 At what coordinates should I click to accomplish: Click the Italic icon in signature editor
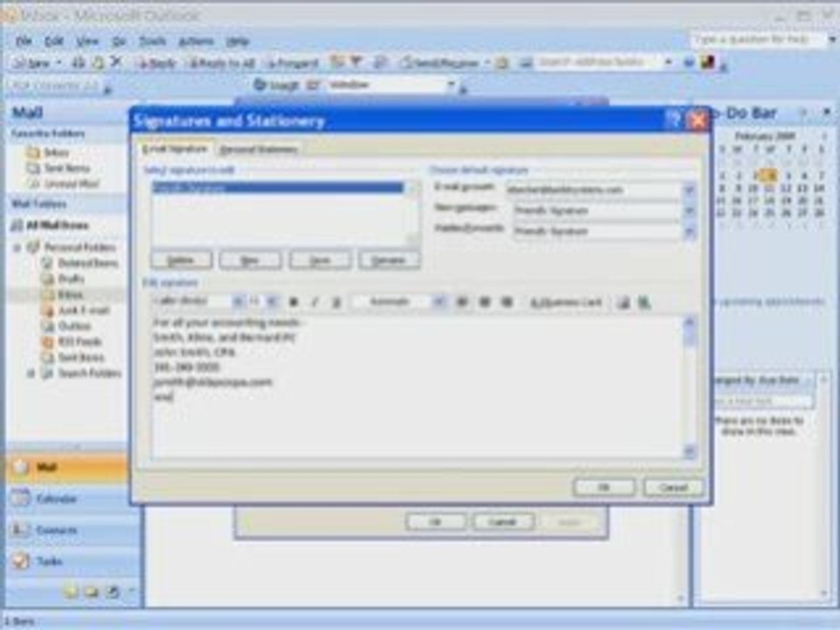[x=314, y=302]
